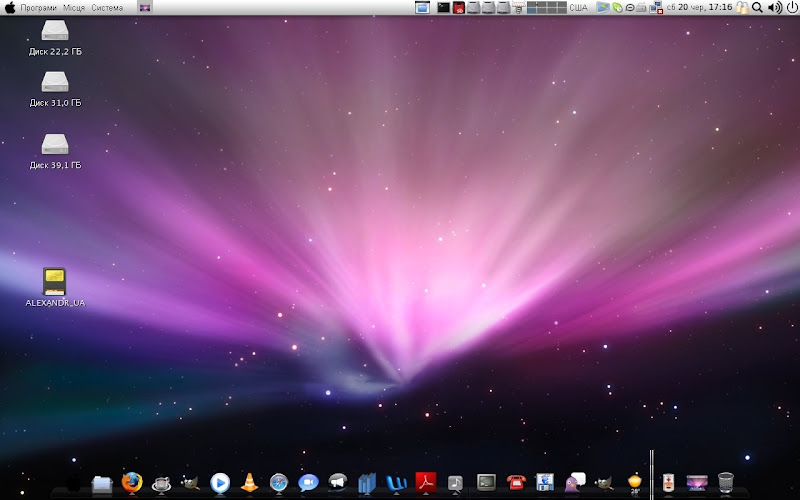Open the red Adobe PDF reader icon
Screen dimensions: 800x500
click(426, 482)
